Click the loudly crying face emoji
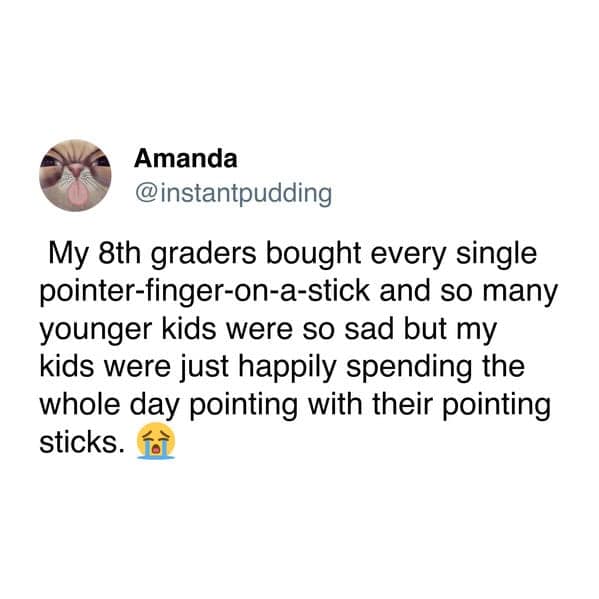Screen dimensions: 599x599 pyautogui.click(x=156, y=440)
